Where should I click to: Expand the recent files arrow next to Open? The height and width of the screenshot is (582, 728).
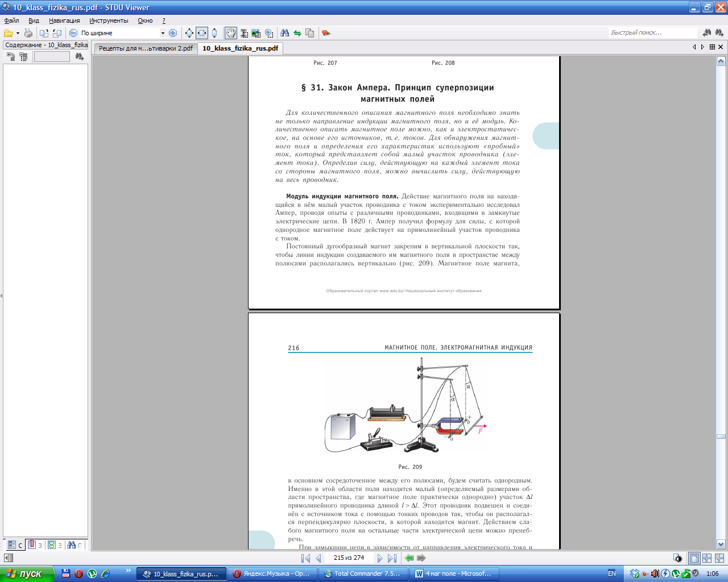click(18, 33)
